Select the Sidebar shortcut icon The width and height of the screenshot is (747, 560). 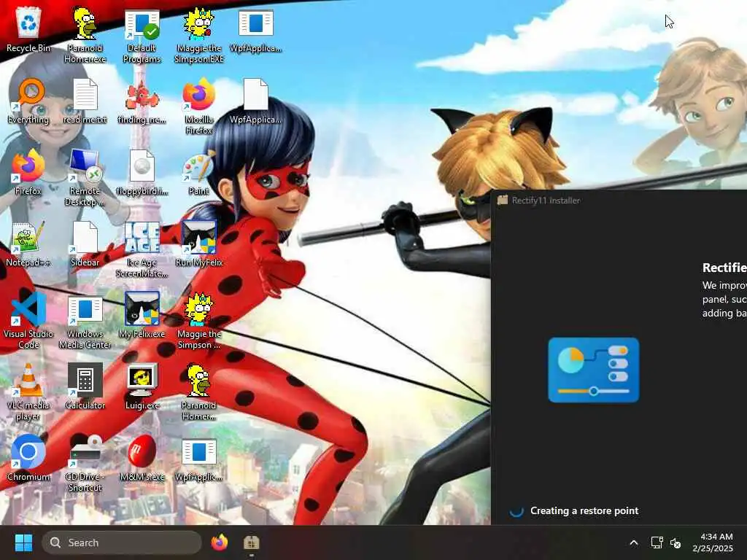point(85,244)
